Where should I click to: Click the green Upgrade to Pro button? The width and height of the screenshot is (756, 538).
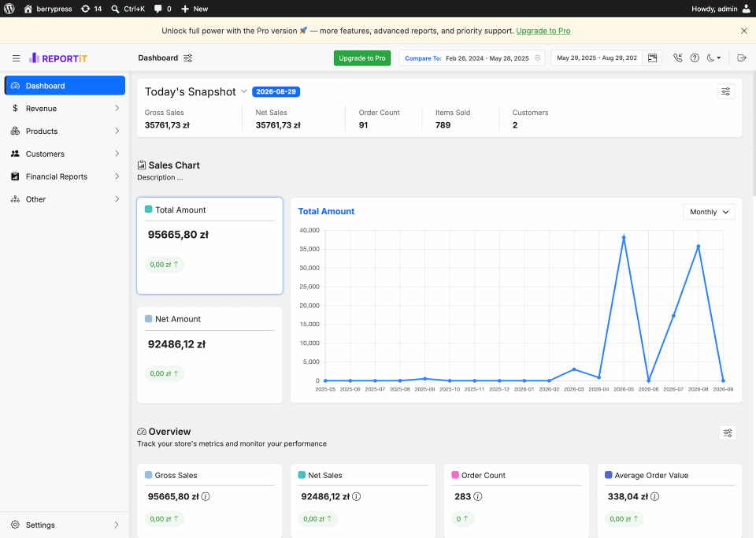362,58
